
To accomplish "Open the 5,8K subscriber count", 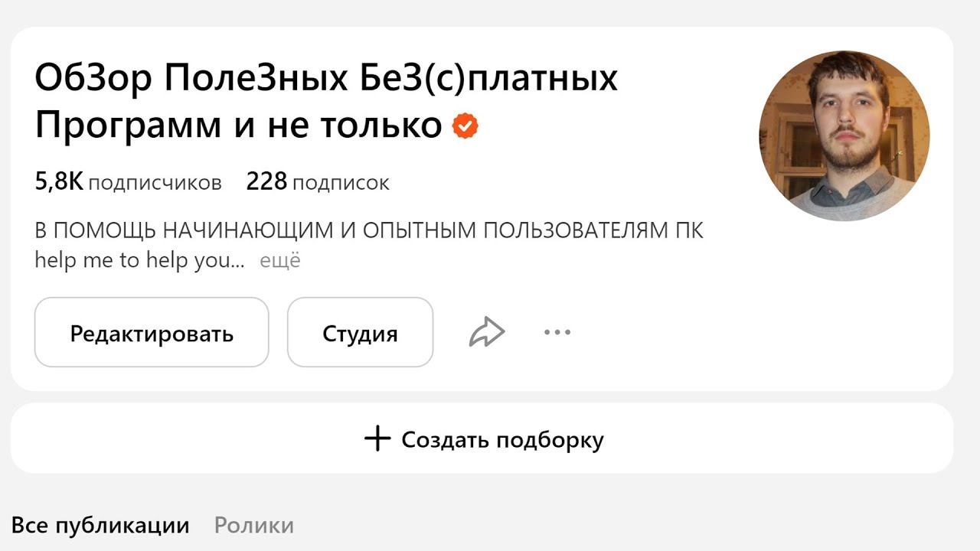I will 59,182.
